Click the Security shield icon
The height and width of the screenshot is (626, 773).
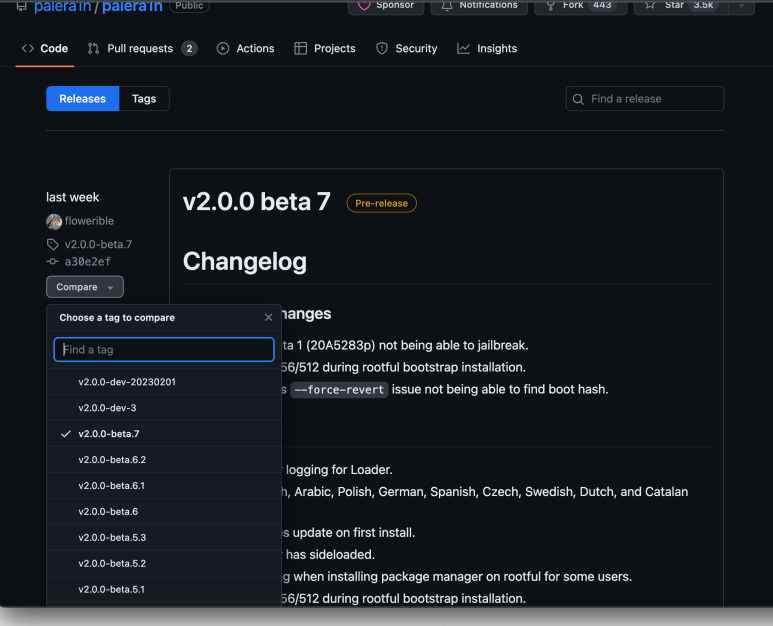pyautogui.click(x=382, y=48)
